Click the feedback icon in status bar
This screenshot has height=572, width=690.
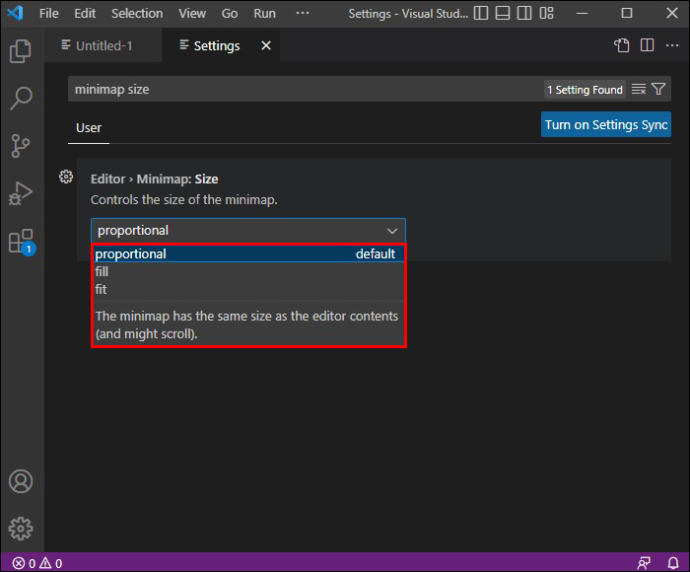tap(644, 563)
